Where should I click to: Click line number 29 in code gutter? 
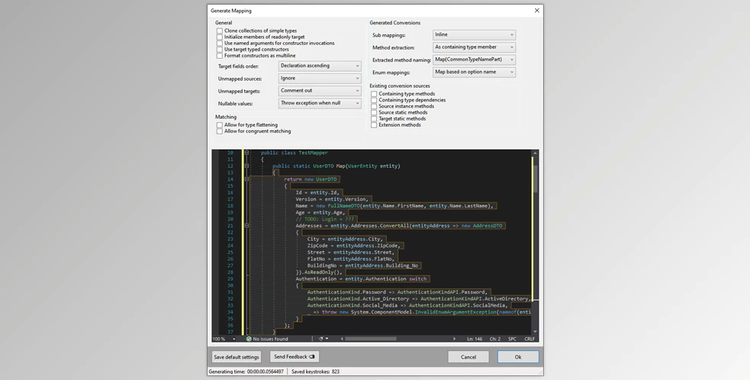point(230,279)
